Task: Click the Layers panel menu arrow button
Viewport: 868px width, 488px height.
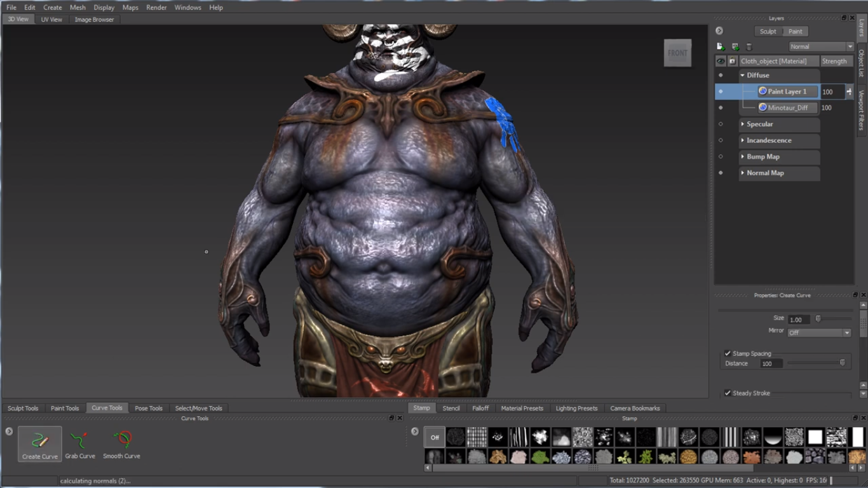Action: pyautogui.click(x=719, y=30)
